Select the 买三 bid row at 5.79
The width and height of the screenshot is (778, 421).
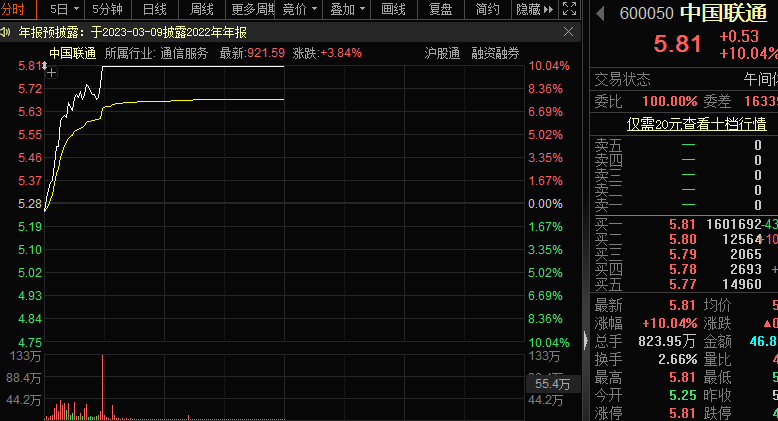point(685,254)
